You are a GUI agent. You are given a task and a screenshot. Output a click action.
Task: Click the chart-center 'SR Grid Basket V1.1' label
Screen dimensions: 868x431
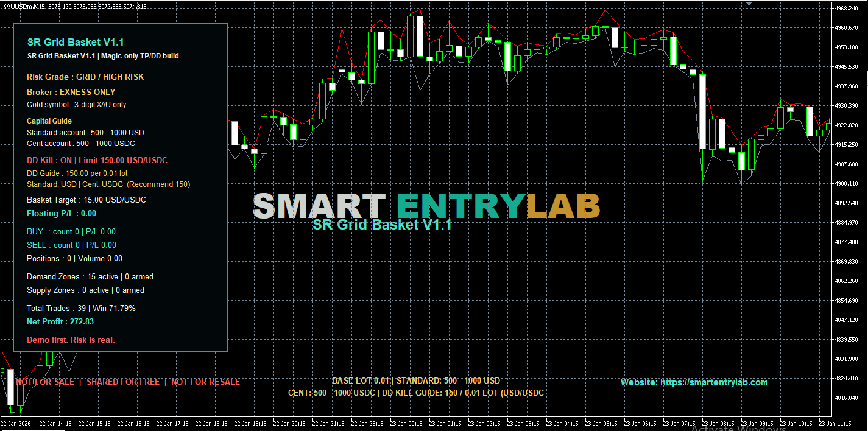382,225
